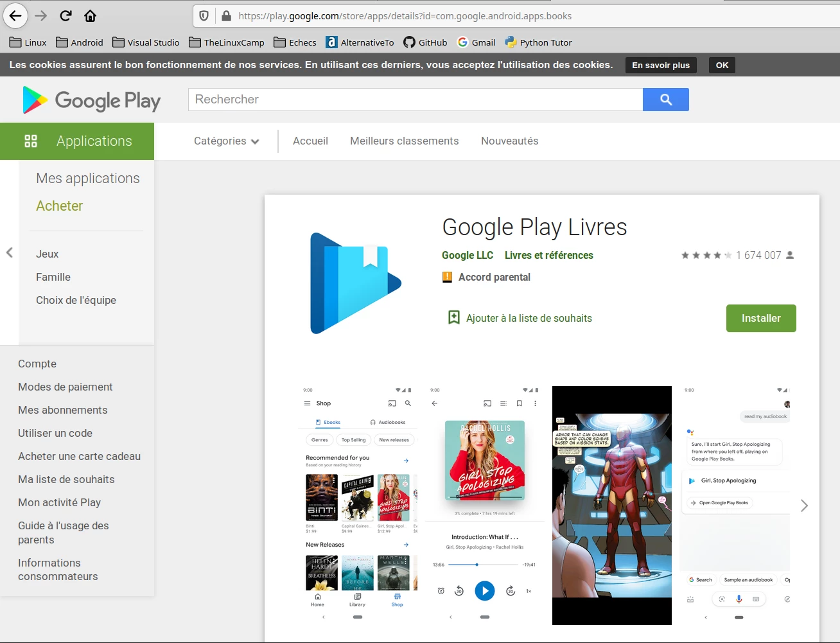The image size is (840, 643).
Task: Open the Android bookmarks folder
Action: 80,42
